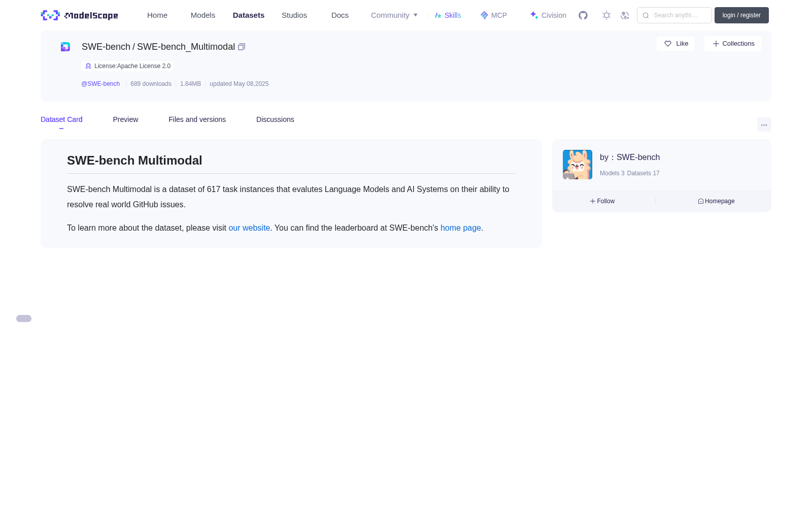This screenshot has height=508, width=812.
Task: Open Skills page
Action: [x=448, y=15]
